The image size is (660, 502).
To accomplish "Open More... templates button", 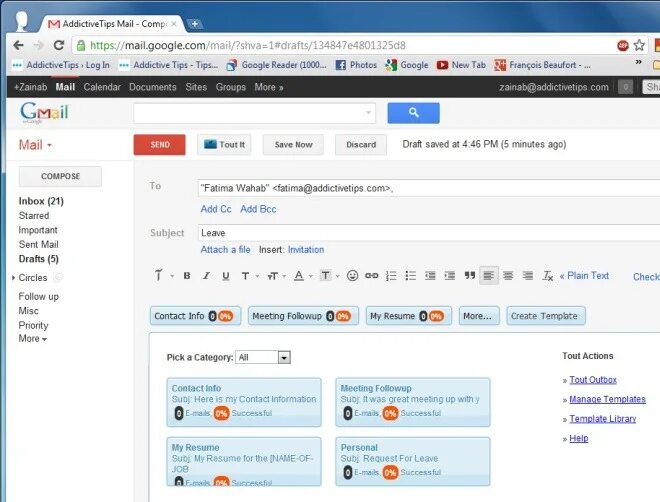I will coord(479,316).
